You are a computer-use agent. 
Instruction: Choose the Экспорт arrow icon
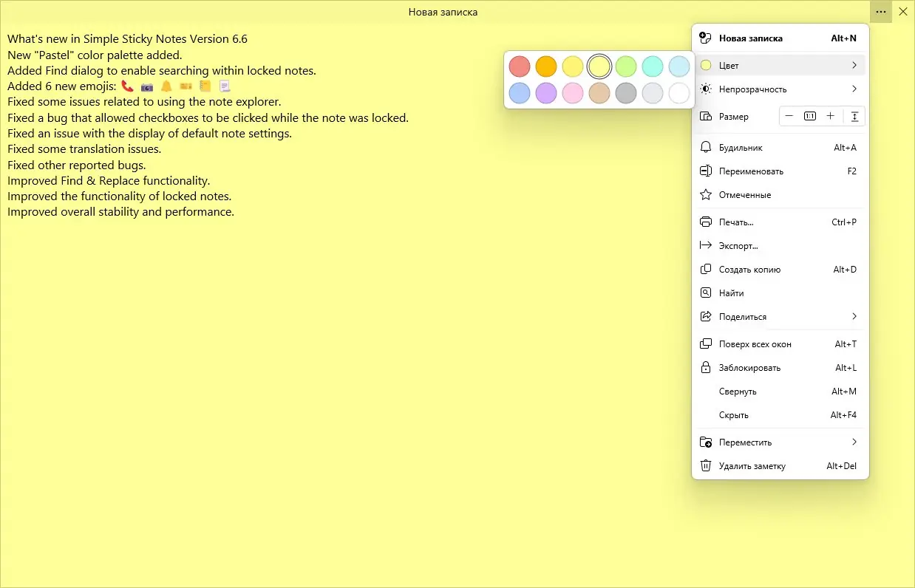point(705,246)
